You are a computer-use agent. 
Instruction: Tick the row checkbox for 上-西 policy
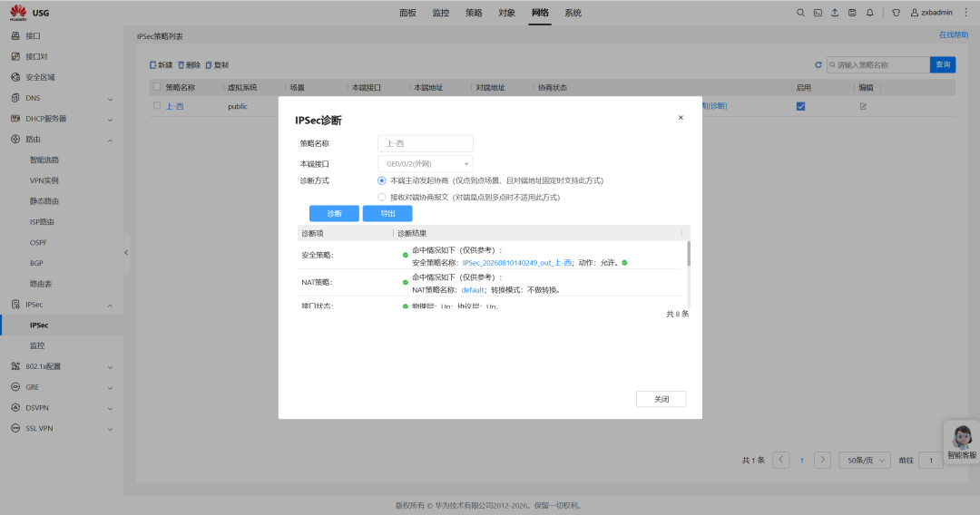[157, 105]
